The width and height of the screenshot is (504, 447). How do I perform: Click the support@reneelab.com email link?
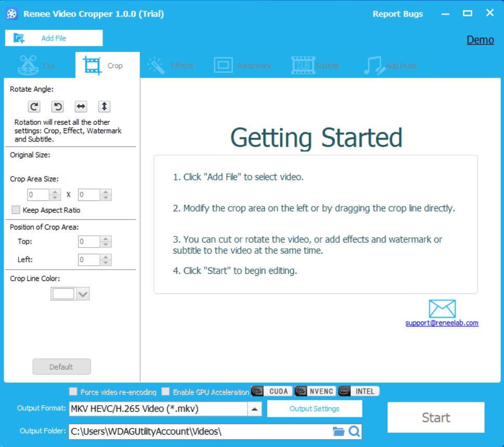click(442, 323)
